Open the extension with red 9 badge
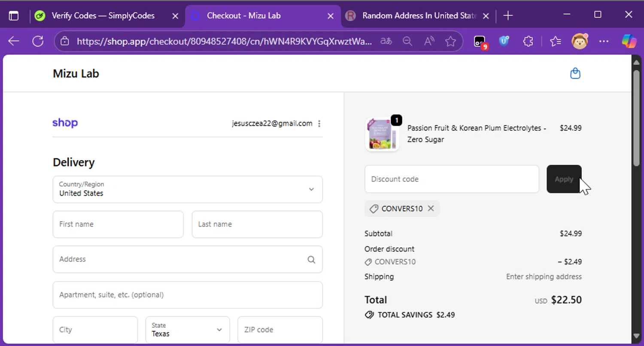The image size is (644, 346). coord(480,42)
